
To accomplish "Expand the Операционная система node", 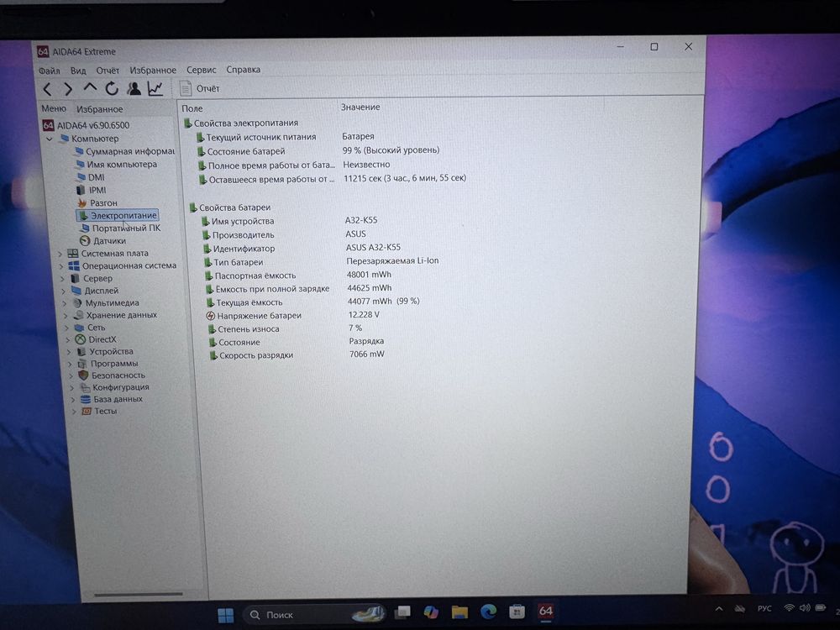I will (x=61, y=266).
